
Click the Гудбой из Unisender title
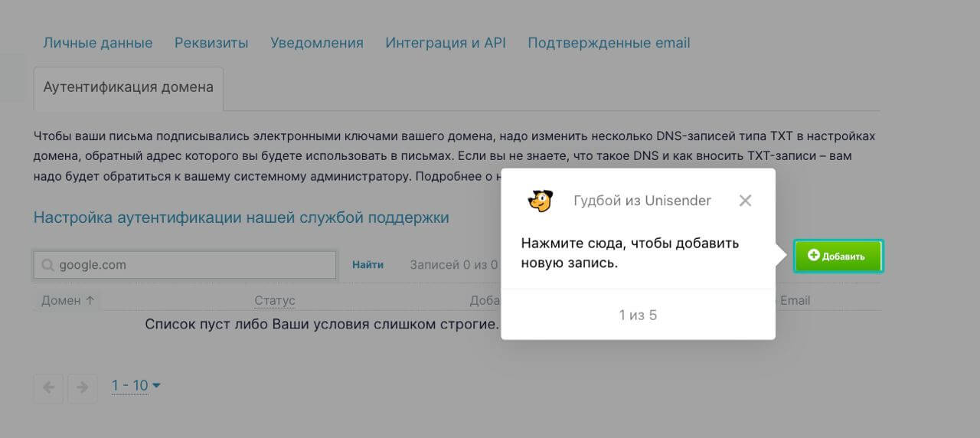(642, 201)
